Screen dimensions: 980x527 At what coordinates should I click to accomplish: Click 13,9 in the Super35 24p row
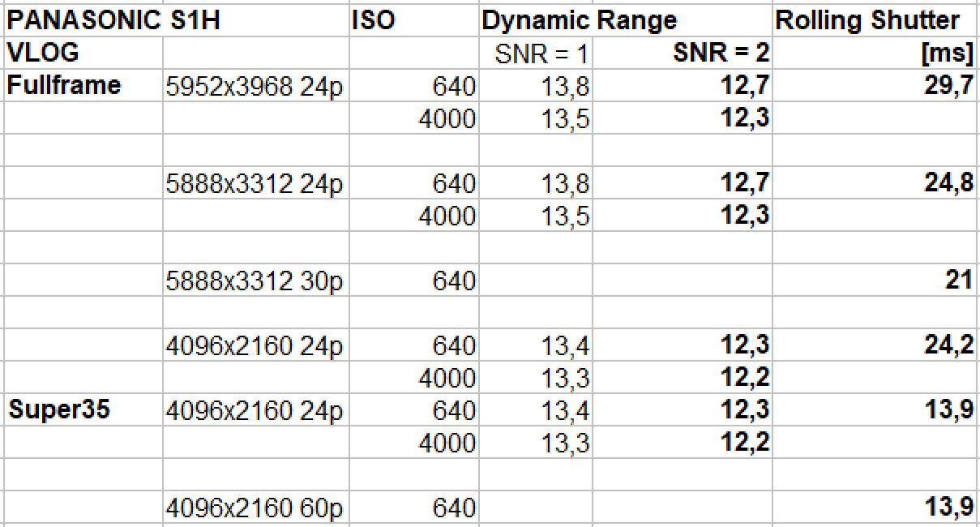(x=948, y=410)
